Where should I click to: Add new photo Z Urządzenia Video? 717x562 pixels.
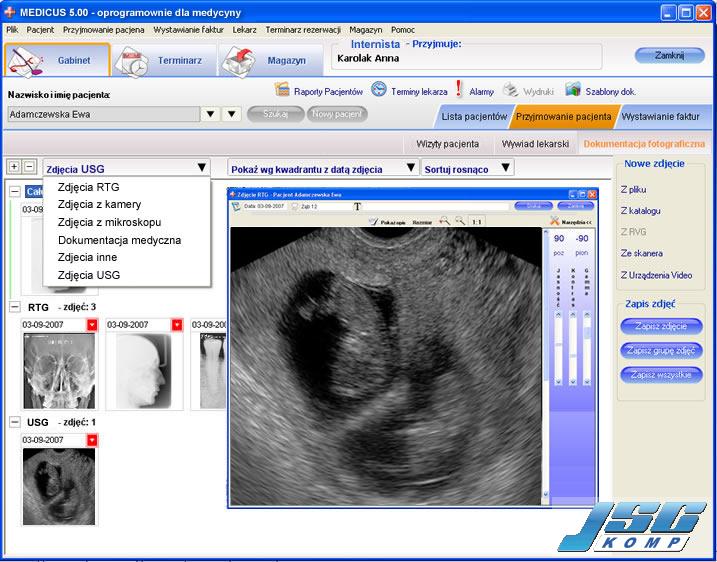click(x=656, y=275)
